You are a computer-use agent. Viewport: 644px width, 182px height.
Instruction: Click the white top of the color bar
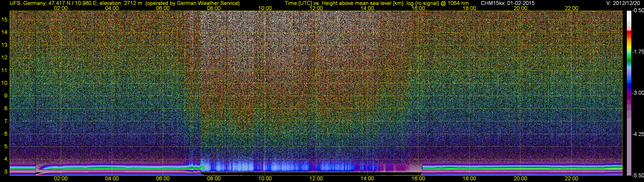(x=629, y=15)
